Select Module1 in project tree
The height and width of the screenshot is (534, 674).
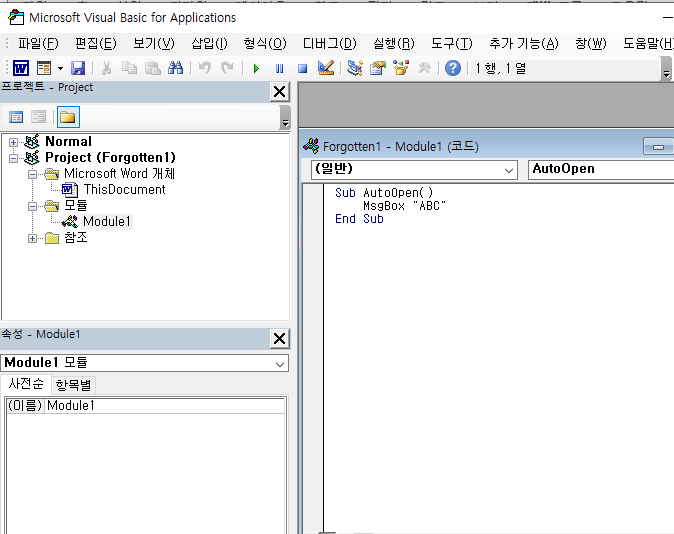click(x=107, y=221)
